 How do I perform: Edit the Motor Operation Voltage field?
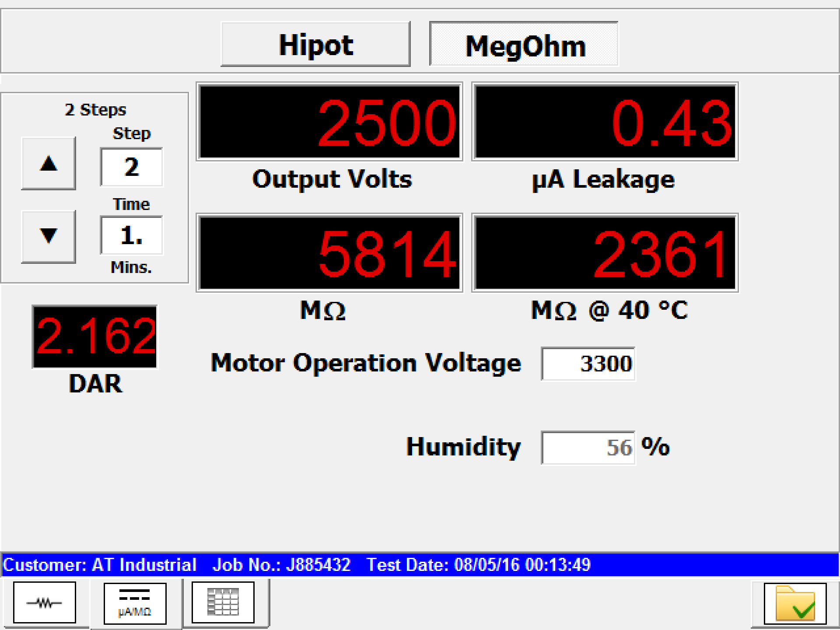tap(588, 364)
